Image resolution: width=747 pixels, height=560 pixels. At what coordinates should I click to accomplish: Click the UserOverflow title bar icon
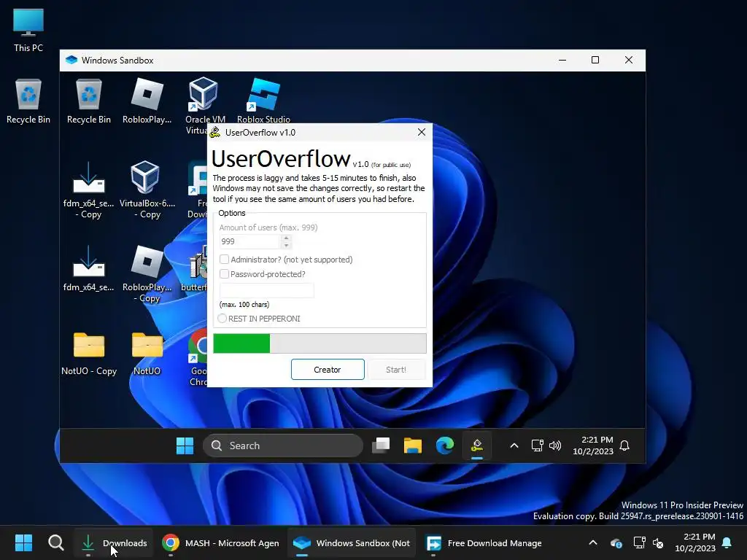click(x=215, y=133)
